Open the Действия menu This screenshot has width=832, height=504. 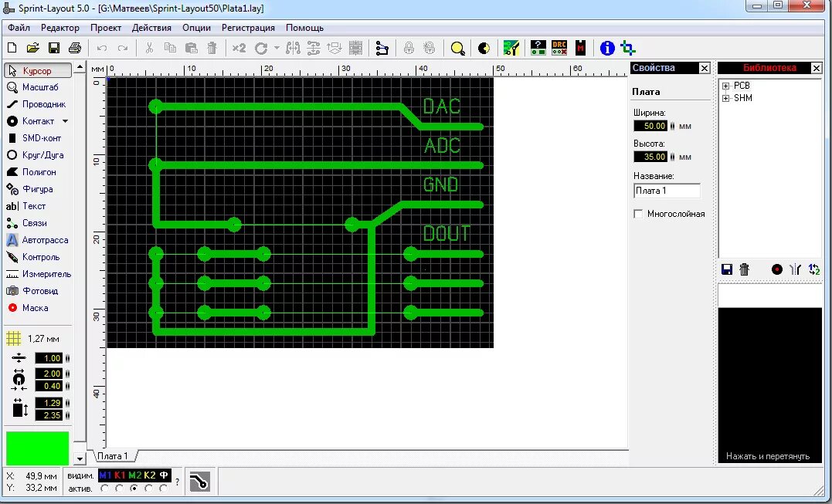coord(151,28)
